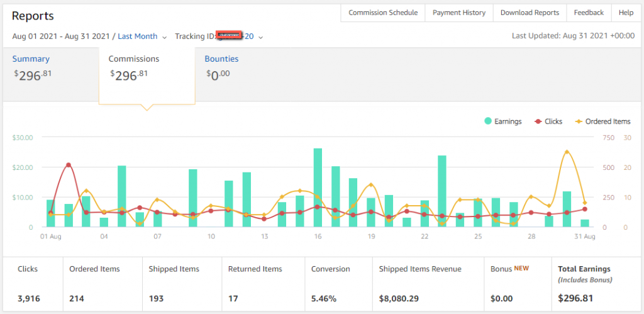Screen dimensions: 644x314
Task: Click the 19 Aug ordered items point
Action: [x=371, y=184]
